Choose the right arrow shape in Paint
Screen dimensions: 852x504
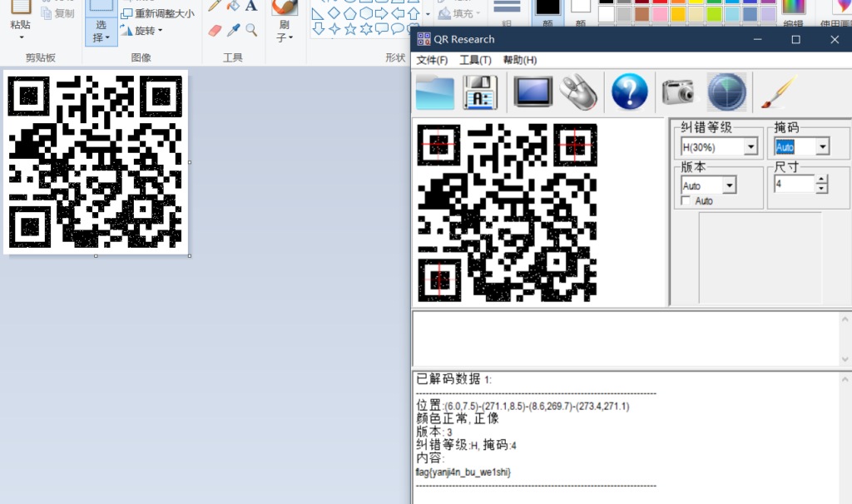point(382,13)
